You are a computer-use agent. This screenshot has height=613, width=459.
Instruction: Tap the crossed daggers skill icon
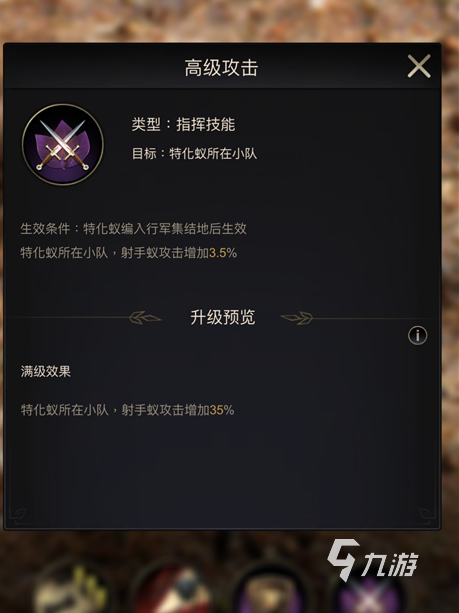[63, 145]
